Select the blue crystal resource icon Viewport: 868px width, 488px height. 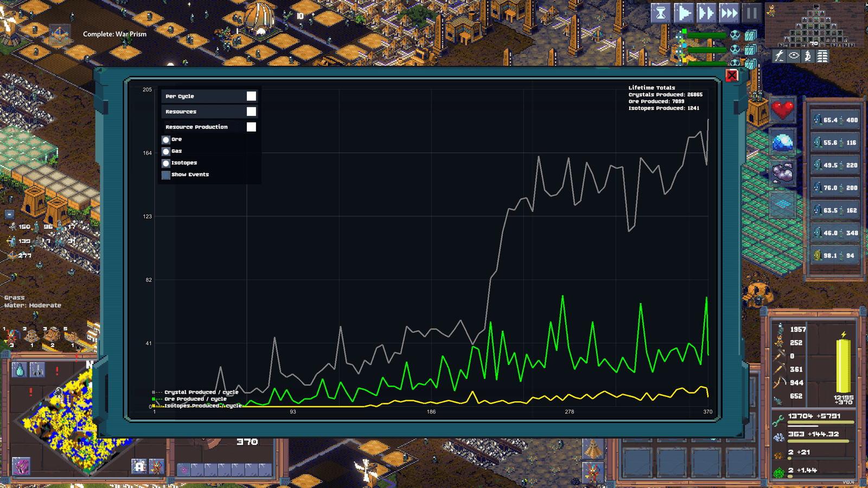[782, 143]
